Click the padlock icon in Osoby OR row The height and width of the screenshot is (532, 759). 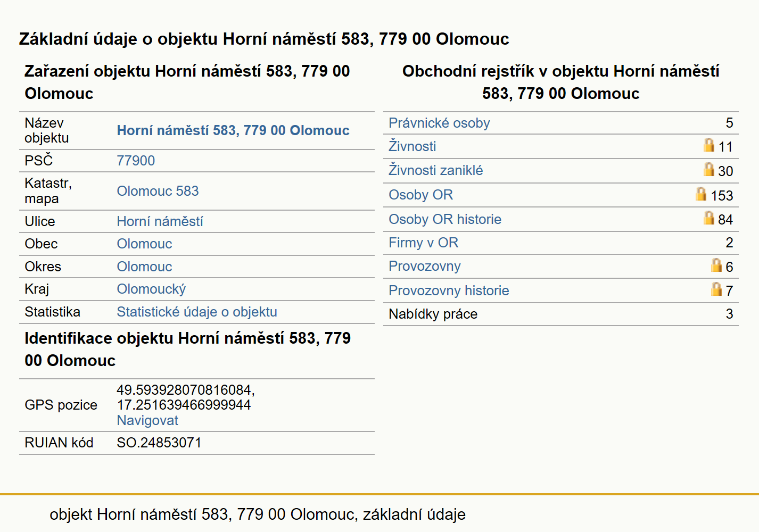pyautogui.click(x=701, y=194)
